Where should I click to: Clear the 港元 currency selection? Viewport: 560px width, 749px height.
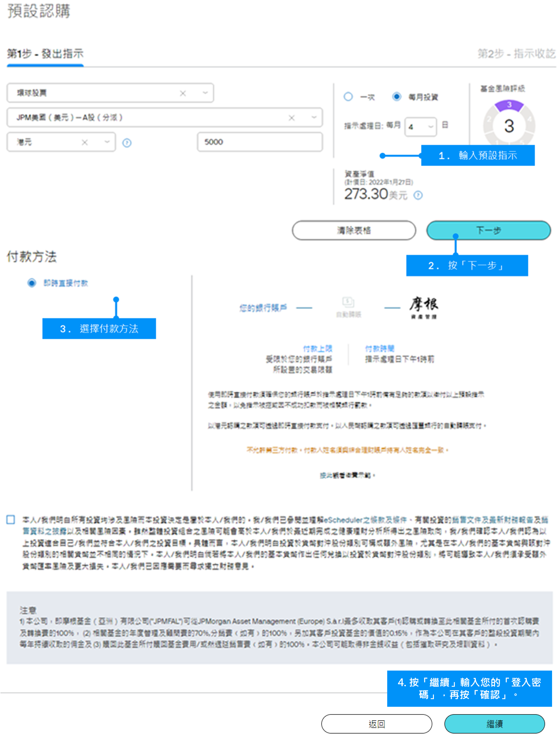click(85, 143)
